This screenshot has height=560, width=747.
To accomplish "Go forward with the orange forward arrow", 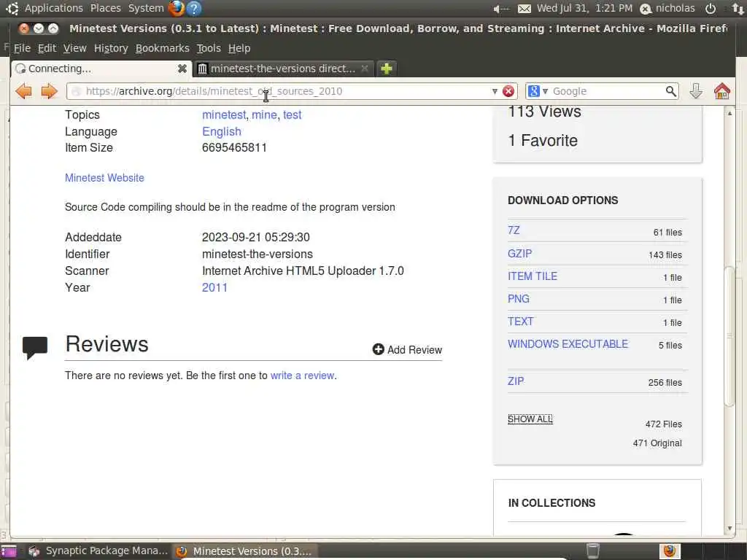I will pyautogui.click(x=49, y=91).
